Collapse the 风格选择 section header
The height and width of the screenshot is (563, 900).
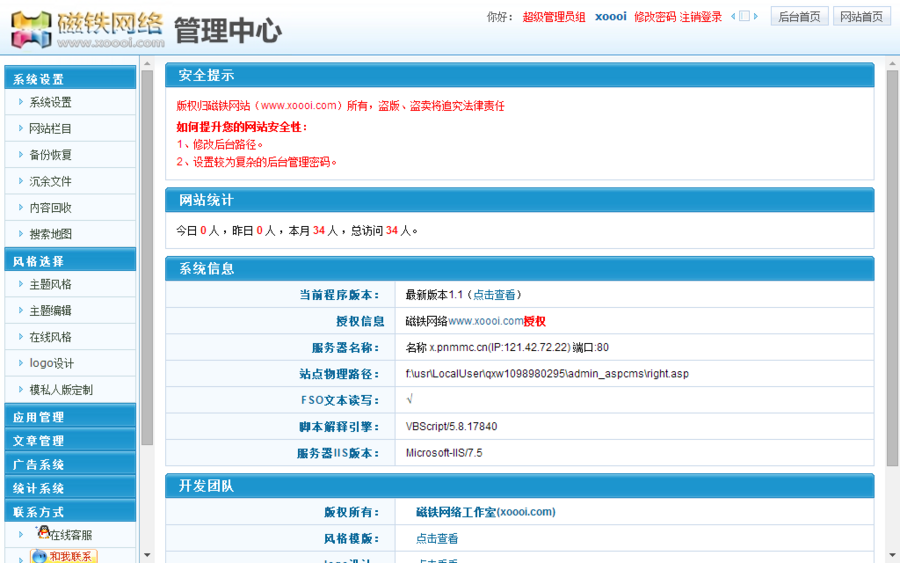[70, 260]
